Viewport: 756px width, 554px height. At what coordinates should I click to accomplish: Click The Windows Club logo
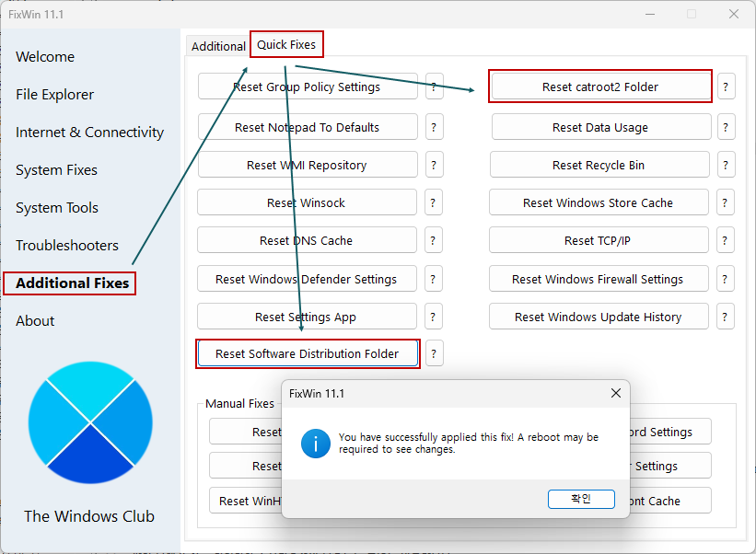tap(90, 422)
